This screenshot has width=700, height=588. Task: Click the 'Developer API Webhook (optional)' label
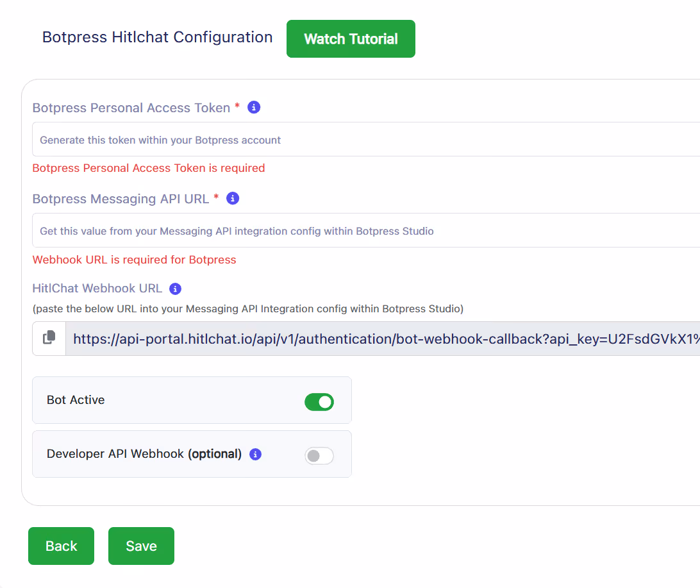click(144, 454)
